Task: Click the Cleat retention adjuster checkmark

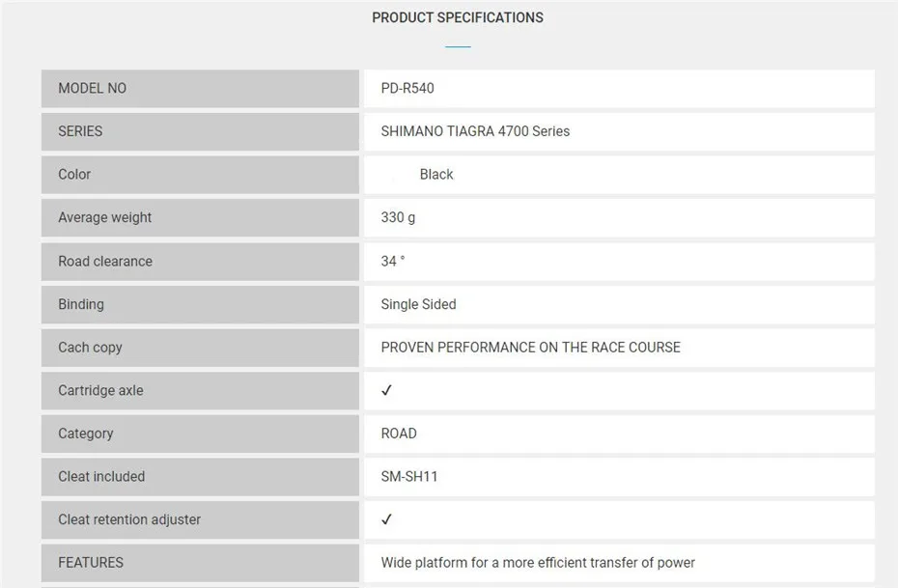Action: 386,519
